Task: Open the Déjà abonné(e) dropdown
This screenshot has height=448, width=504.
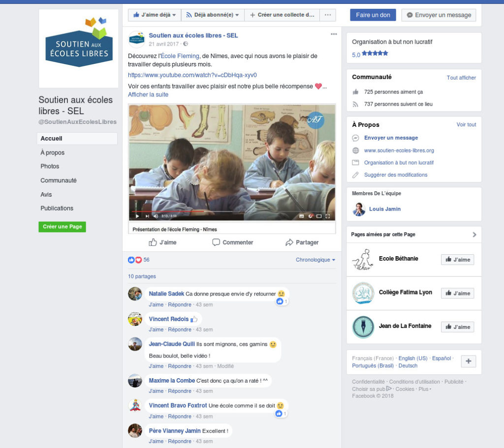Action: (x=213, y=15)
